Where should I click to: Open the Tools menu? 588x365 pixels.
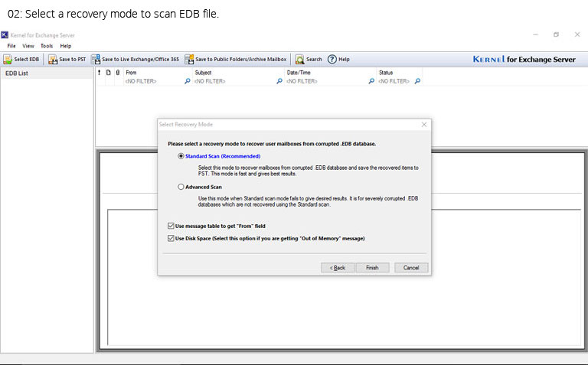[x=47, y=46]
